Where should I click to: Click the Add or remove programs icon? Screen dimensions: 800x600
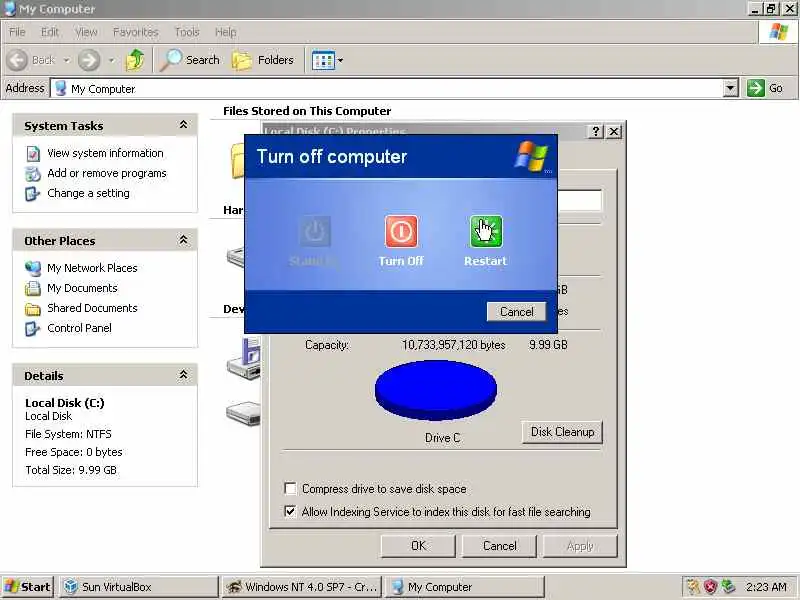[x=33, y=173]
